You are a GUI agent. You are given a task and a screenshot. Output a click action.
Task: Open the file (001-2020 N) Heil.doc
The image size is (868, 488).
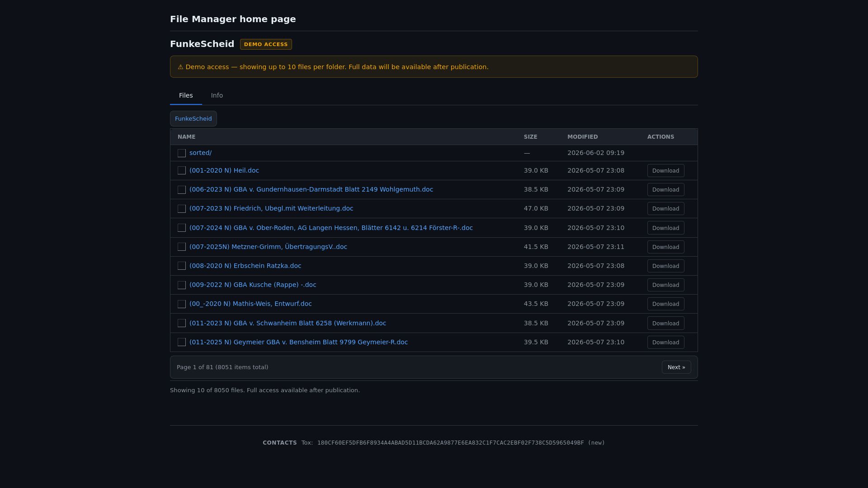click(224, 170)
